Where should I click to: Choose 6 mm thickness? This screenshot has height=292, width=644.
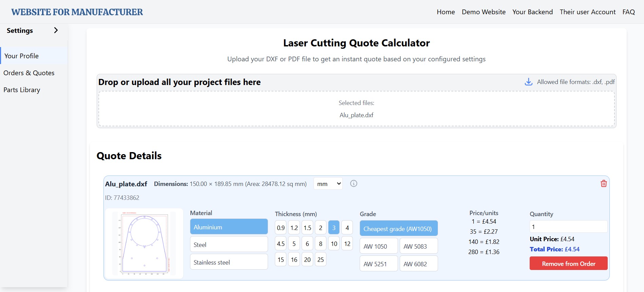tap(307, 244)
